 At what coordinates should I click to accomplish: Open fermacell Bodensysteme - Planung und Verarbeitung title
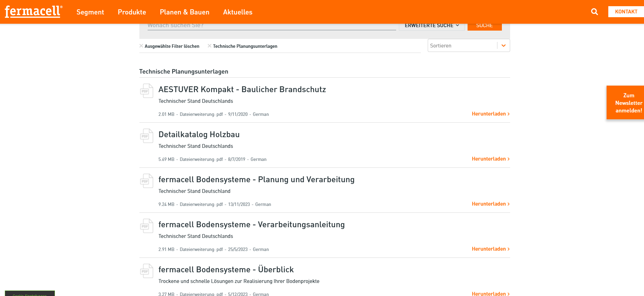pos(256,179)
